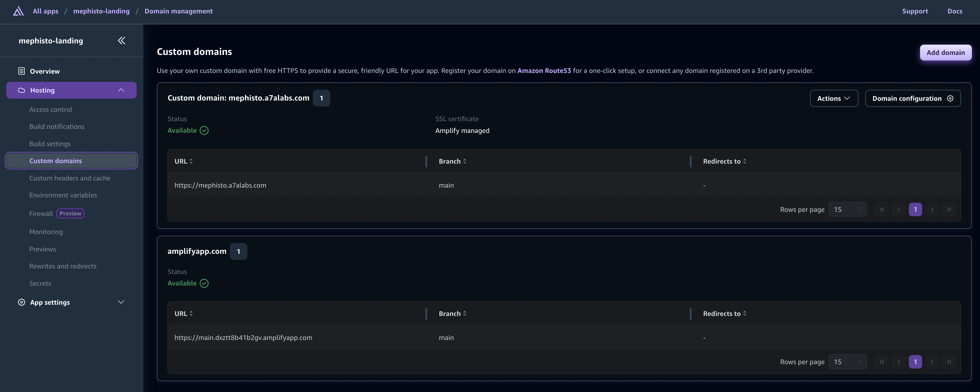The height and width of the screenshot is (392, 980).
Task: Open Rewrites and redirects menu item
Action: [x=63, y=266]
